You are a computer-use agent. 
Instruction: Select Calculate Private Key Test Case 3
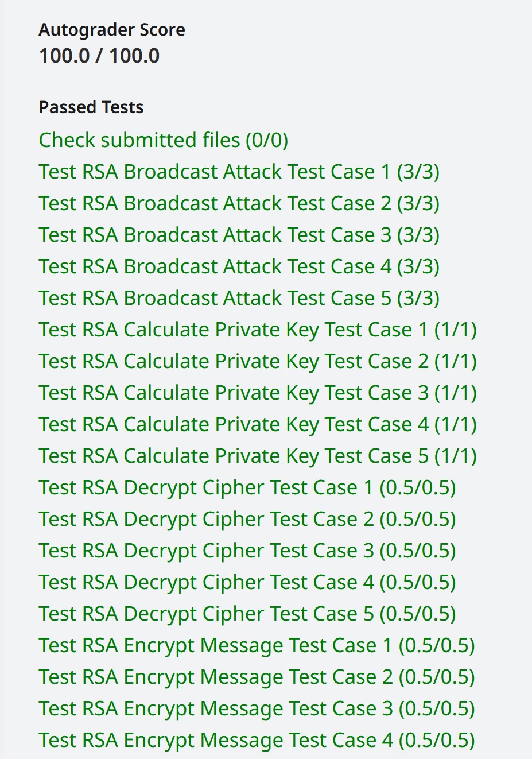point(258,393)
